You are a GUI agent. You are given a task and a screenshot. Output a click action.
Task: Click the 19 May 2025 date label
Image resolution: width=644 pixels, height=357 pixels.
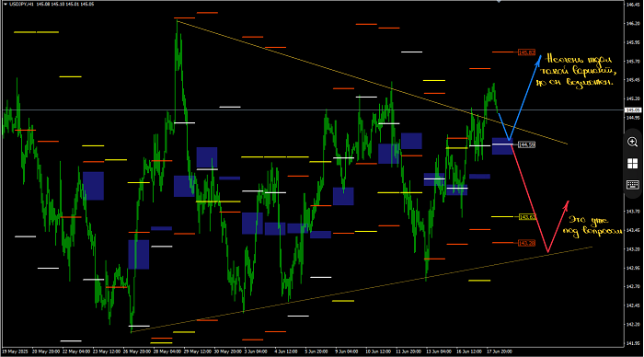[x=15, y=351]
